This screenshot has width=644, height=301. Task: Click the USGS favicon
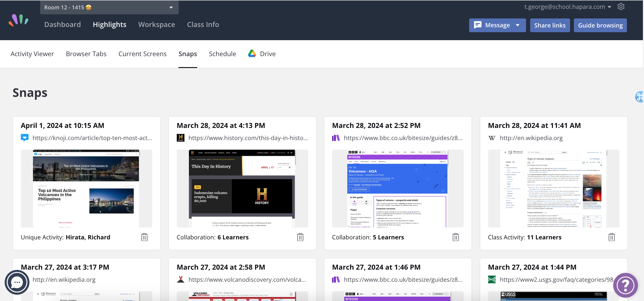(492, 280)
